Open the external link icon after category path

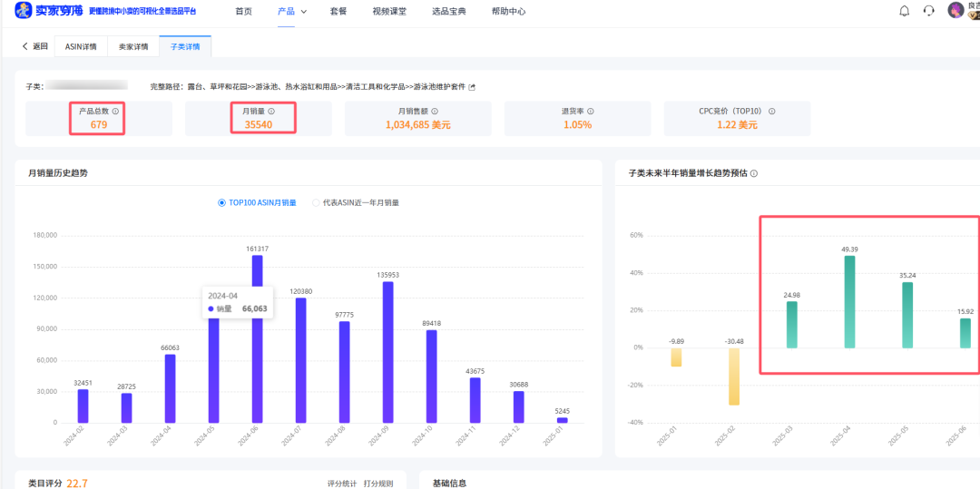tap(472, 87)
